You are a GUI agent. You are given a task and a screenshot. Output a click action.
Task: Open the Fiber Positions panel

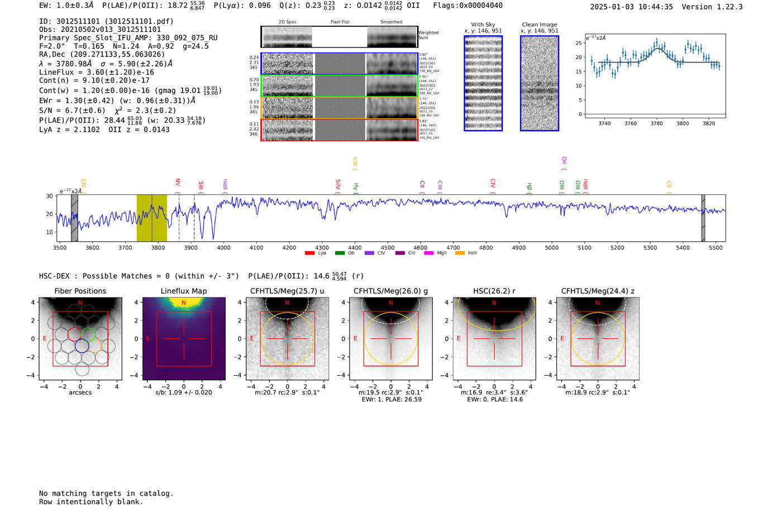pyautogui.click(x=80, y=339)
